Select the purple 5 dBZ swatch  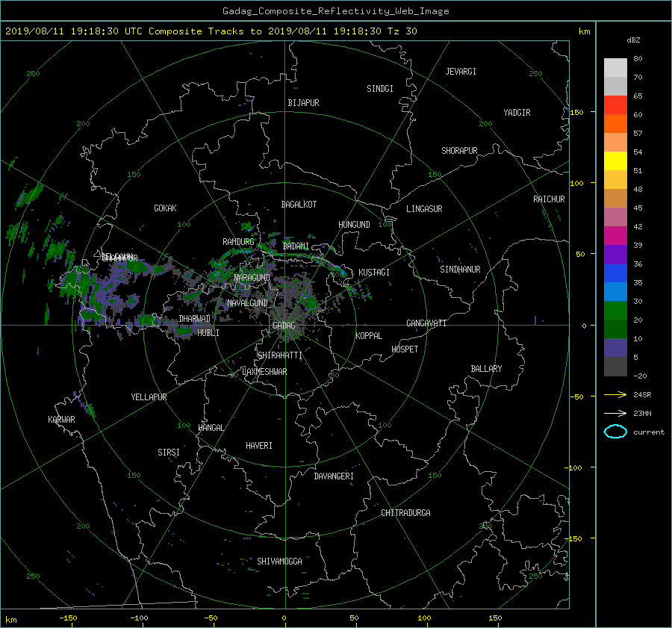(615, 348)
